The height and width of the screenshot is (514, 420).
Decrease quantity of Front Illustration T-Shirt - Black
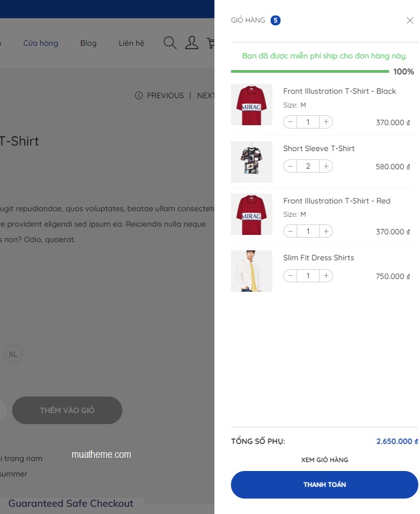[290, 122]
